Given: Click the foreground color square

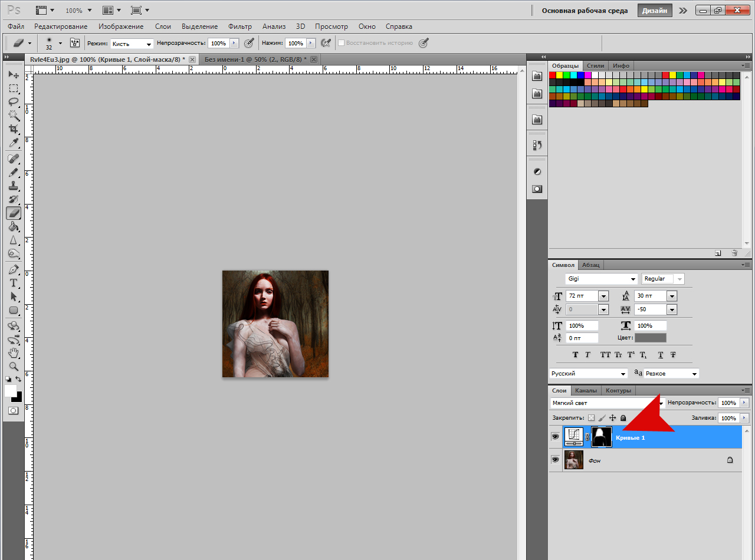Looking at the screenshot, I should [10, 391].
